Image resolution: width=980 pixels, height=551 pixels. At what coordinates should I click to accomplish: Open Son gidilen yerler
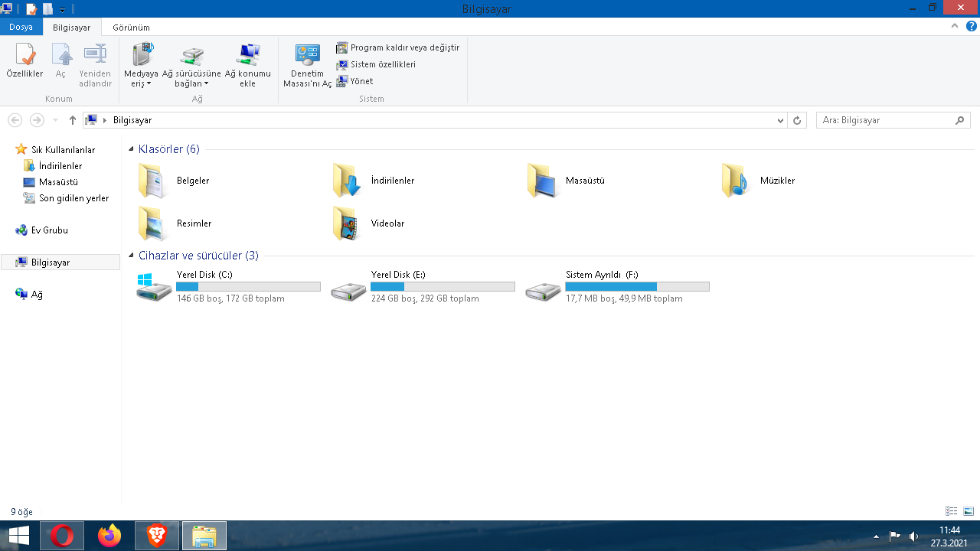[x=66, y=198]
